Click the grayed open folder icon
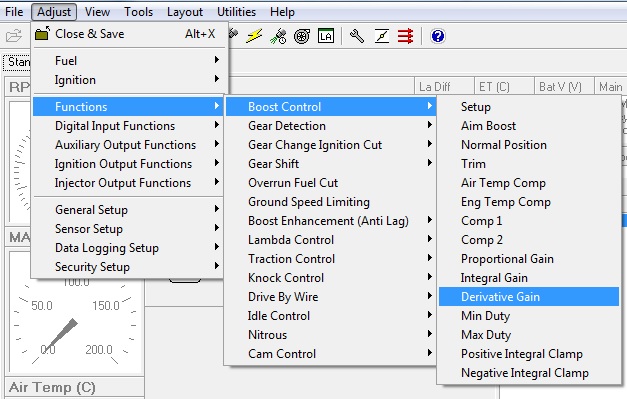Image resolution: width=627 pixels, height=399 pixels. 14,36
